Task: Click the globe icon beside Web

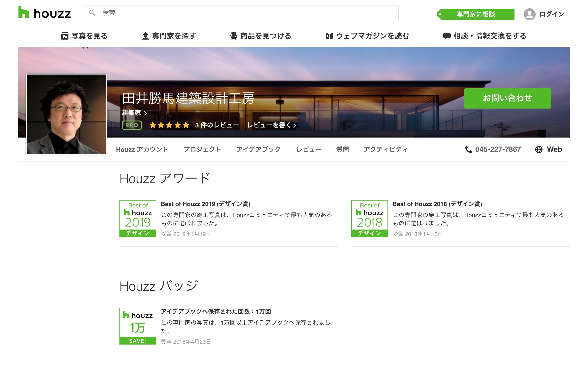Action: coord(539,149)
